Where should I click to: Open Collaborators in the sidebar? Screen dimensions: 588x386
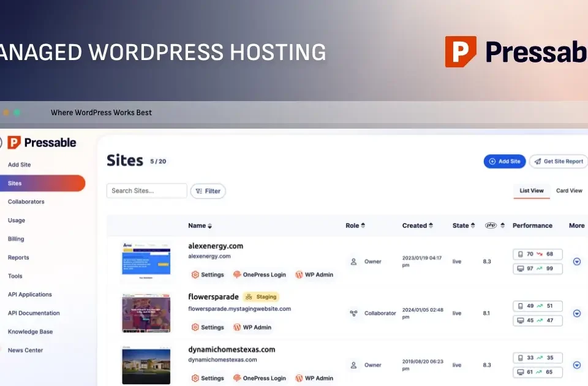click(26, 202)
